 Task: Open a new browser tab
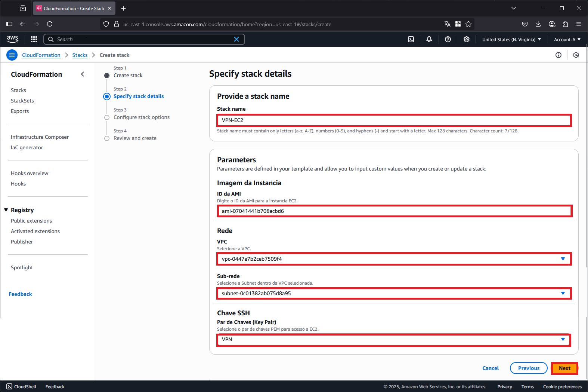tap(124, 8)
